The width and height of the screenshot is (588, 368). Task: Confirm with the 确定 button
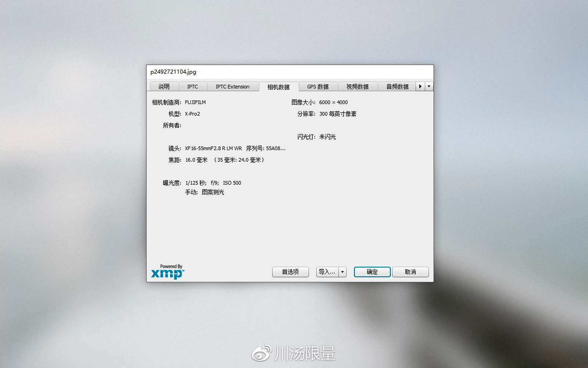pyautogui.click(x=372, y=272)
